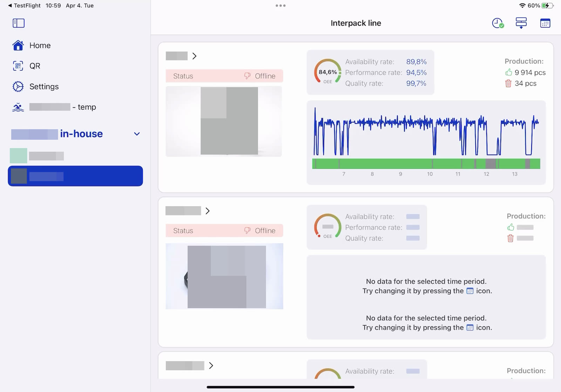Image resolution: width=561 pixels, height=392 pixels.
Task: Expand the first machine via its right arrow
Action: tap(195, 56)
